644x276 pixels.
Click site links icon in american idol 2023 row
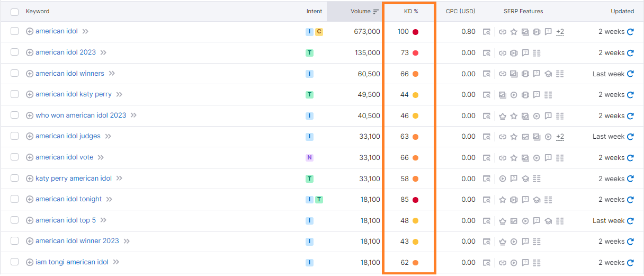coord(503,53)
